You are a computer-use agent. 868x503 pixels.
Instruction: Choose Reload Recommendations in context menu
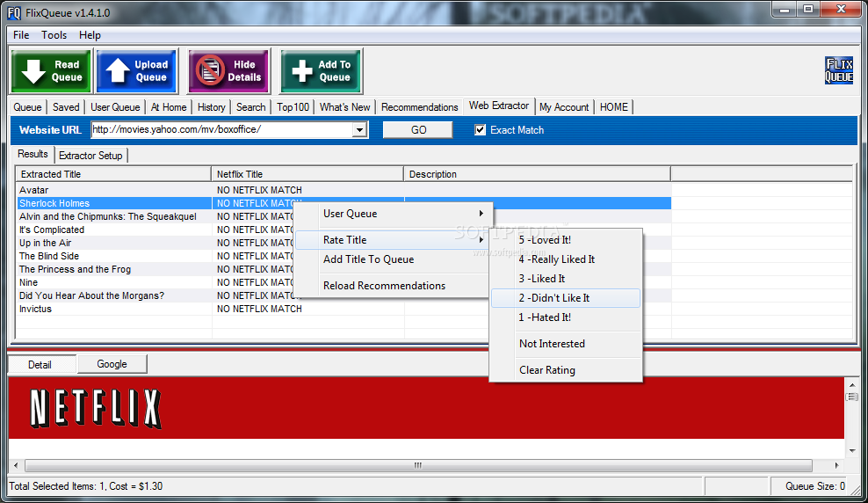pos(393,286)
